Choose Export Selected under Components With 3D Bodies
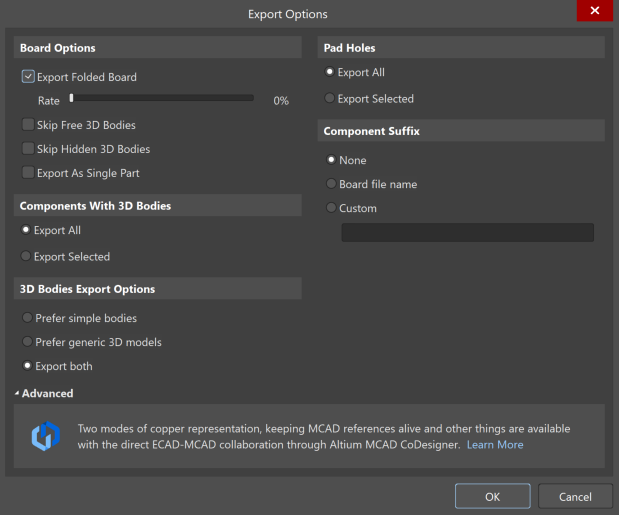 [x=26, y=256]
